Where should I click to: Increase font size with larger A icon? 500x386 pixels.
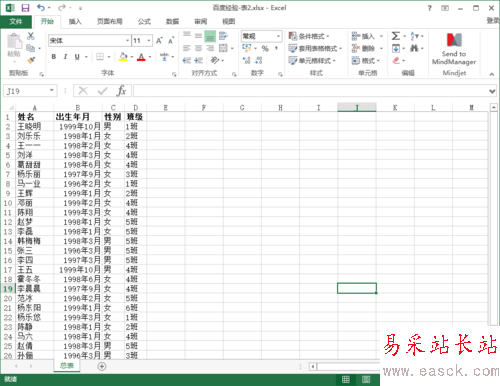click(x=159, y=41)
